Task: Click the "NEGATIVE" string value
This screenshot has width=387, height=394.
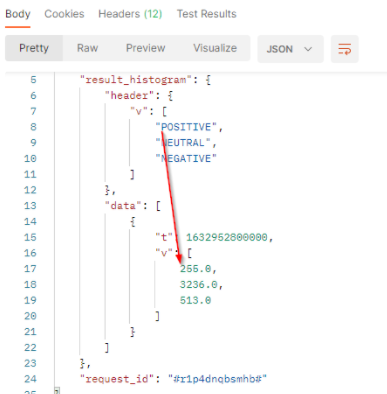Action: pos(186,158)
